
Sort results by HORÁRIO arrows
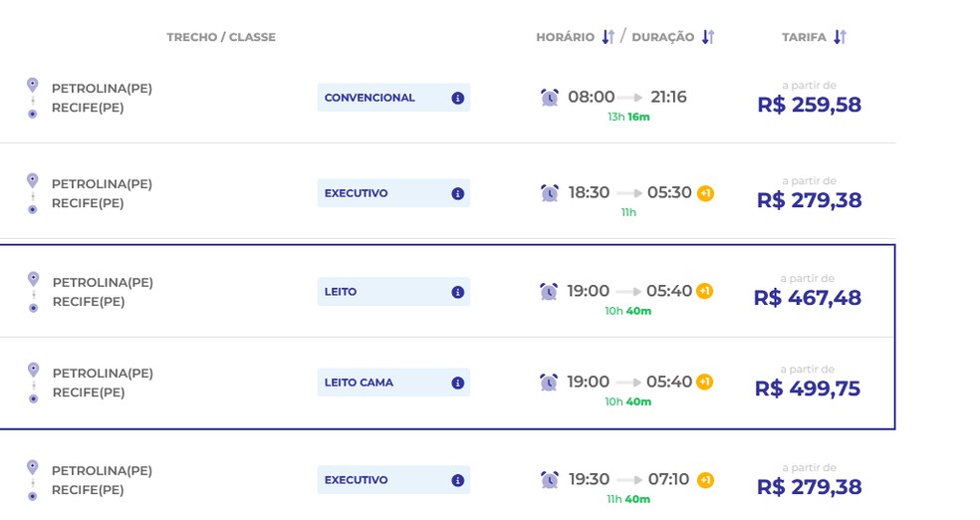pos(609,37)
